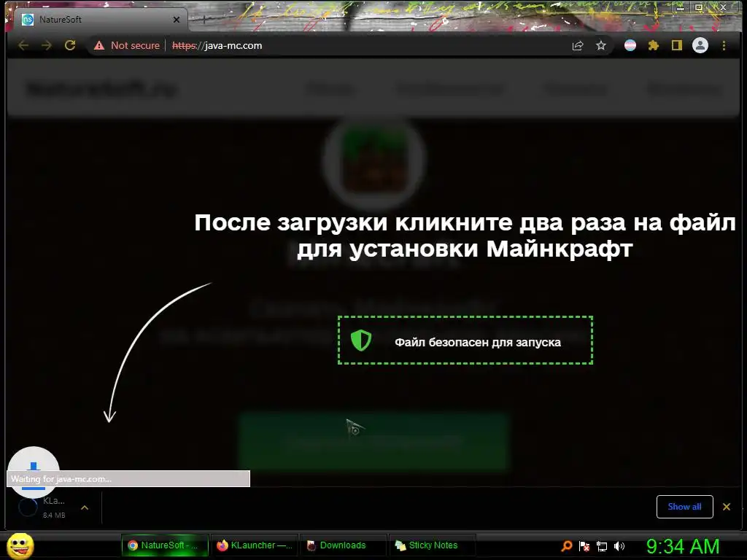747x560 pixels.
Task: Close the downloads bar
Action: (727, 507)
